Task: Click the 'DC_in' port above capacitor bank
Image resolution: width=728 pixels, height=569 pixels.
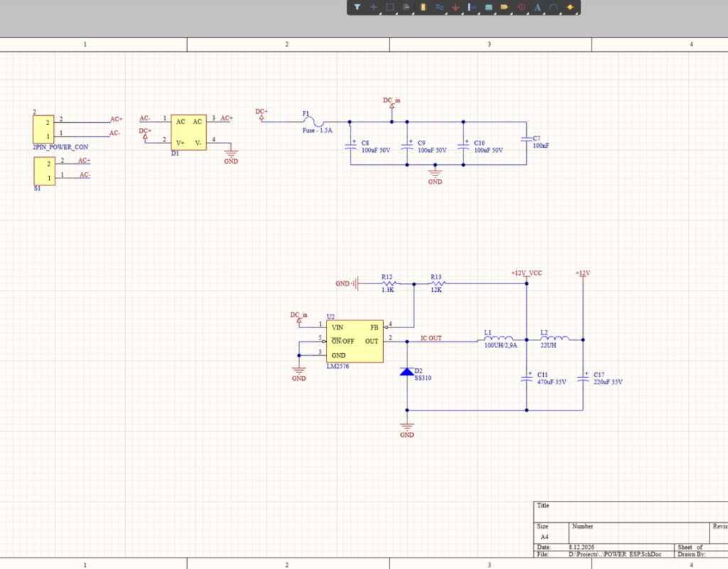Action: (x=392, y=102)
